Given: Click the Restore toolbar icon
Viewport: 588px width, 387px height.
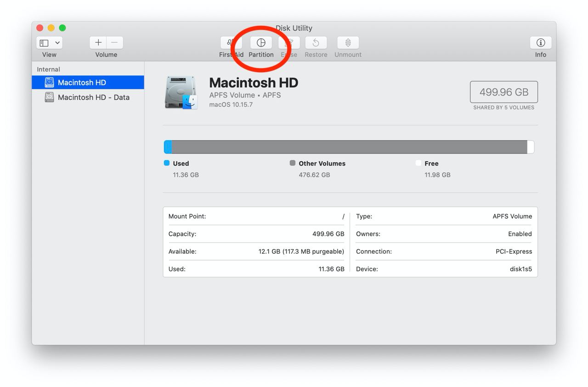Looking at the screenshot, I should click(x=316, y=43).
